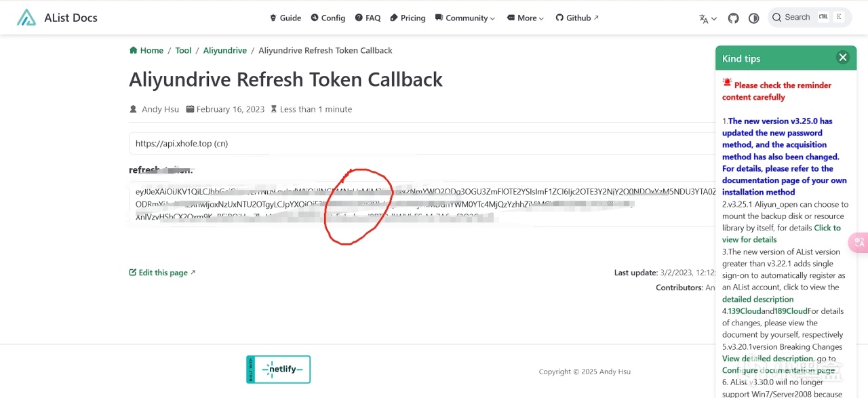Open the Aliyundrive breadcrumb link
The height and width of the screenshot is (398, 868).
coord(225,50)
